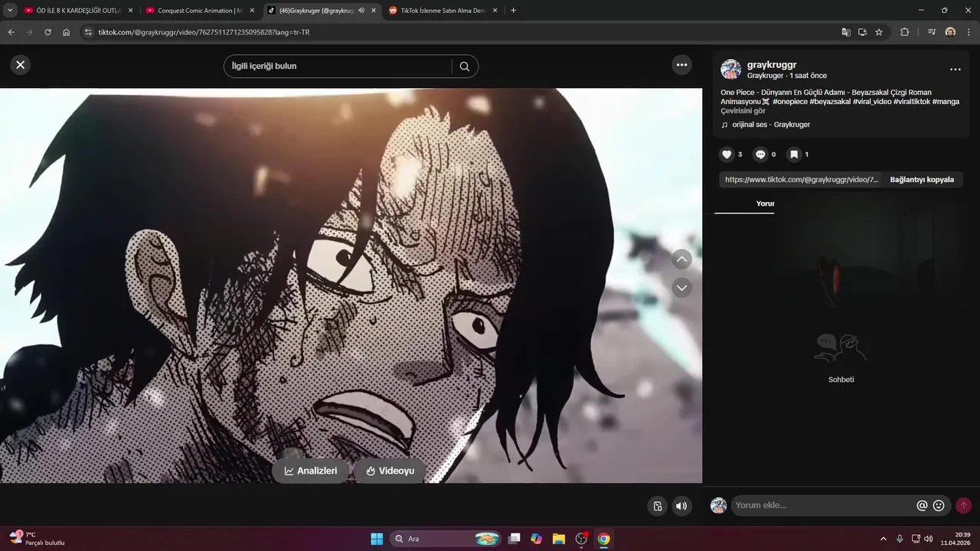Show hidden system tray icons
This screenshot has height=551, width=980.
tap(883, 539)
